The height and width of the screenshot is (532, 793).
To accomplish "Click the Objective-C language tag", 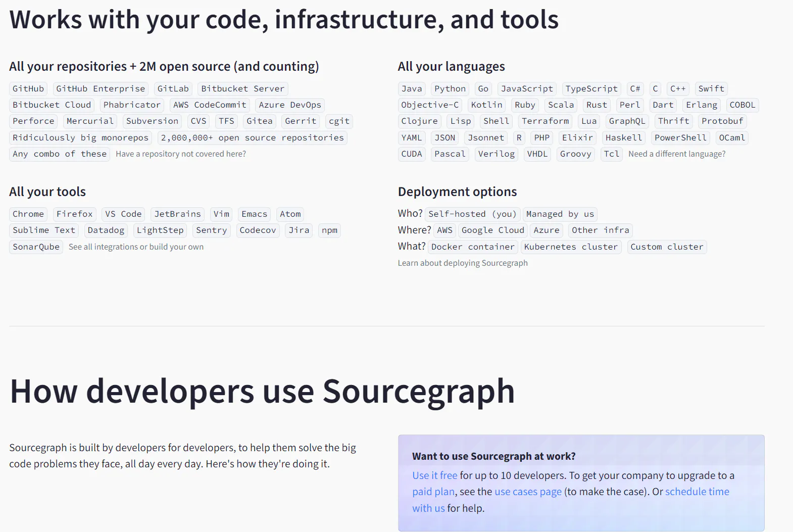I will tap(430, 105).
